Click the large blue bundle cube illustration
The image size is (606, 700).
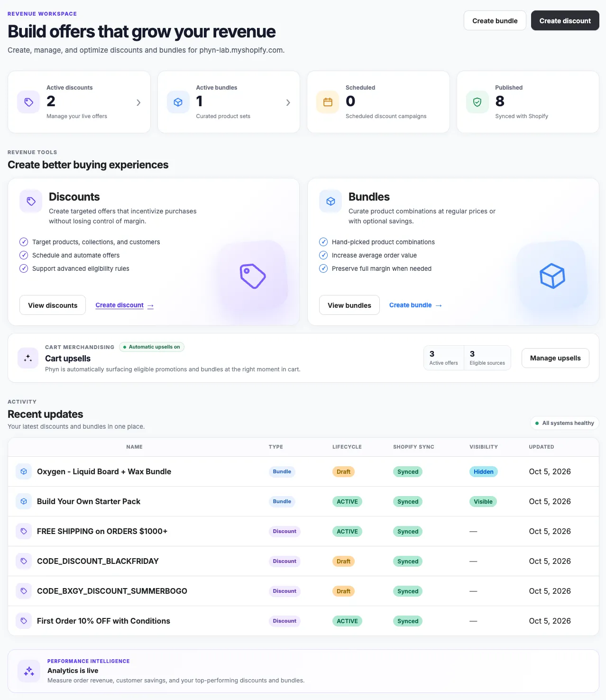point(552,276)
